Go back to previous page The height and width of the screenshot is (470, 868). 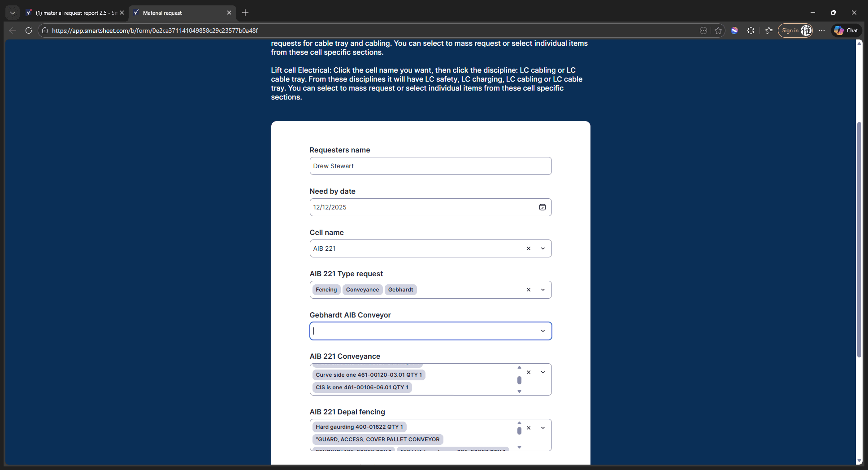click(13, 30)
